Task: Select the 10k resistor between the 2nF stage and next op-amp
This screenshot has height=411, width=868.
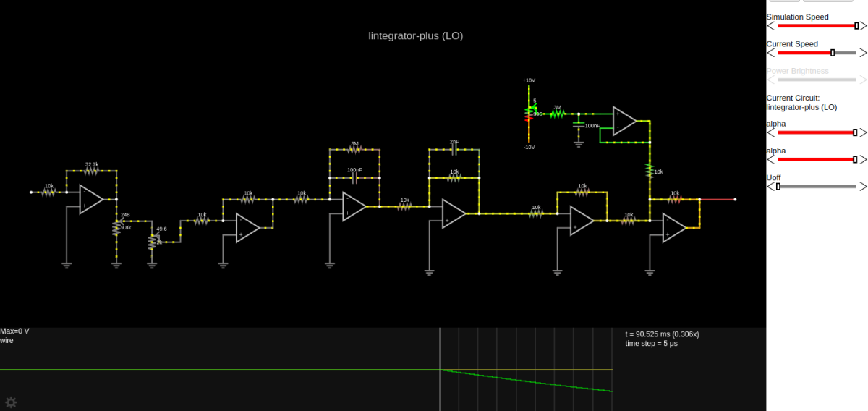Action: (x=536, y=213)
